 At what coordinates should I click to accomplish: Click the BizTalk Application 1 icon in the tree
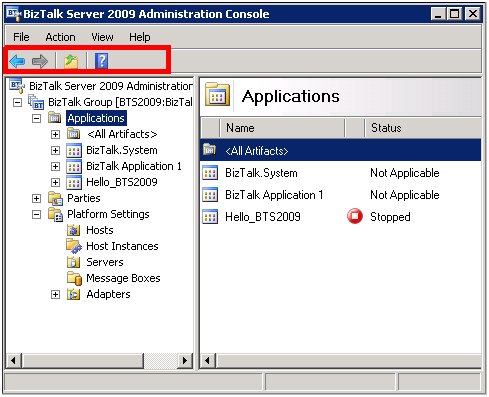[x=74, y=166]
